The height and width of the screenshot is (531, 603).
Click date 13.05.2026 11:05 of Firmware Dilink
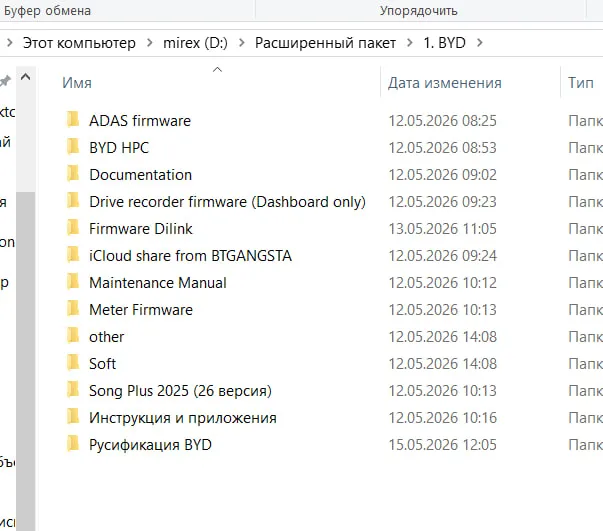pyautogui.click(x=443, y=229)
